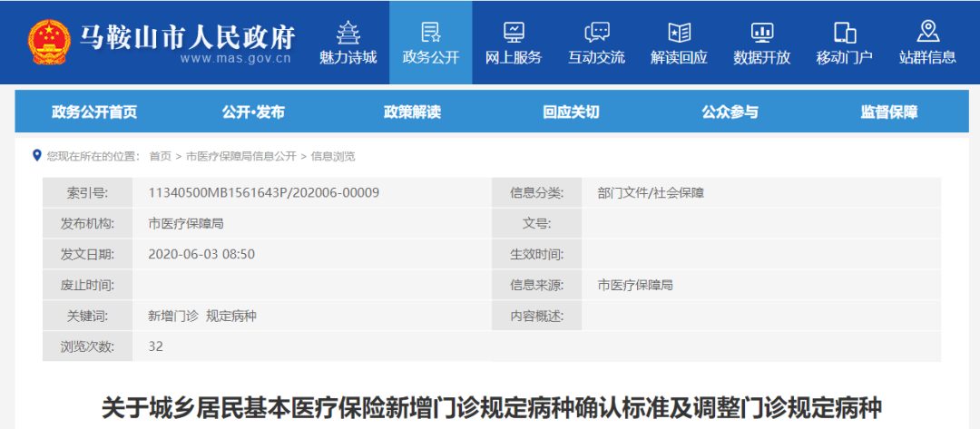
Task: Click the 马鞍山市人民政府 site title
Action: (187, 37)
